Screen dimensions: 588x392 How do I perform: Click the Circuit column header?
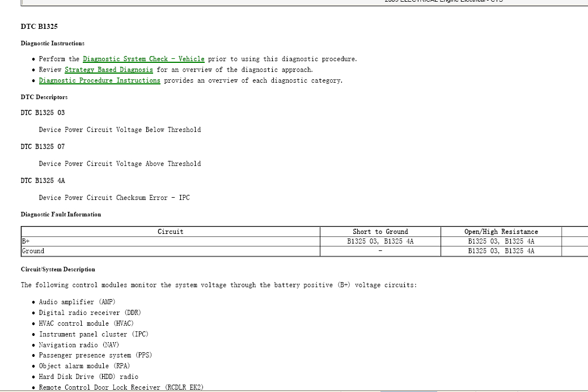pos(171,232)
